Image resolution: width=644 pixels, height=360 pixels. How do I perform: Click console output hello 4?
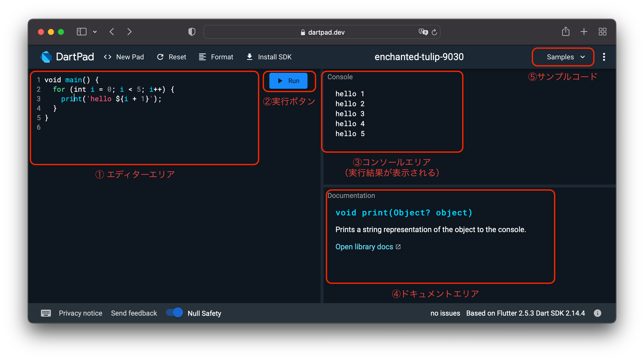350,124
